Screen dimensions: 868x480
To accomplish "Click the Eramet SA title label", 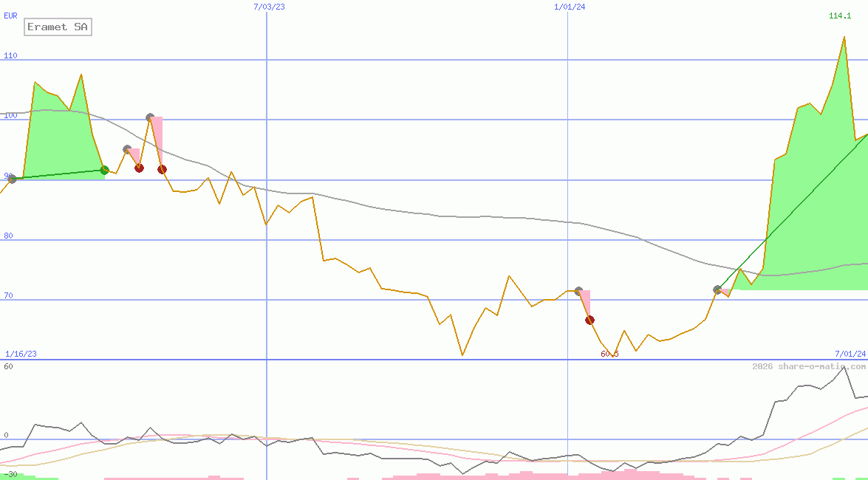I will 58,27.
